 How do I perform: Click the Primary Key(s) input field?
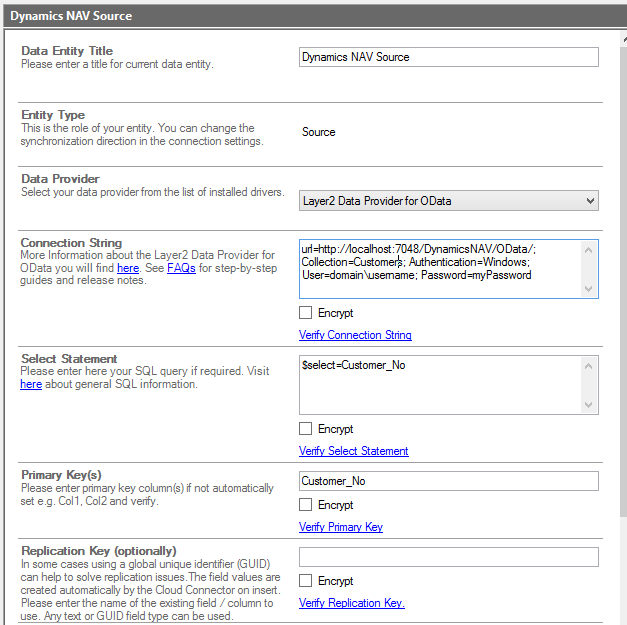(x=448, y=481)
